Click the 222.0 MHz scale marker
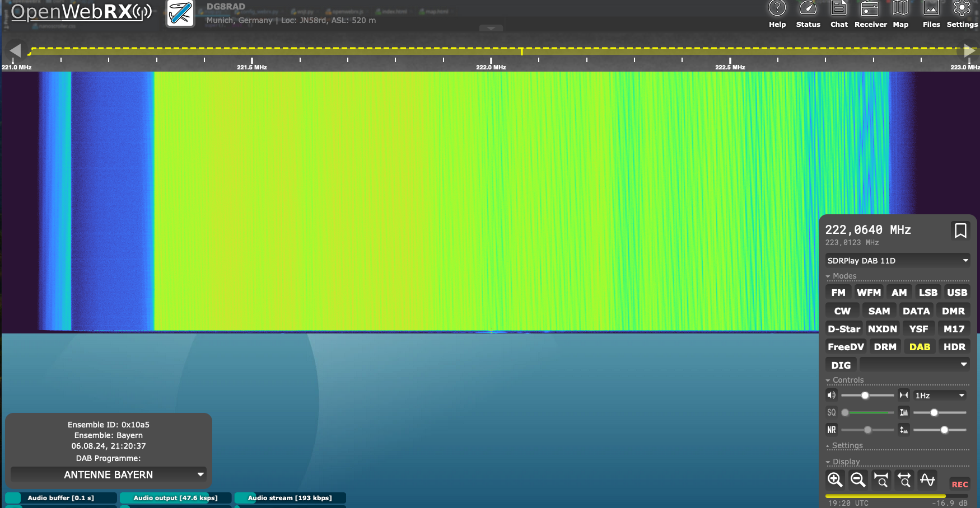This screenshot has width=980, height=508. pyautogui.click(x=491, y=67)
